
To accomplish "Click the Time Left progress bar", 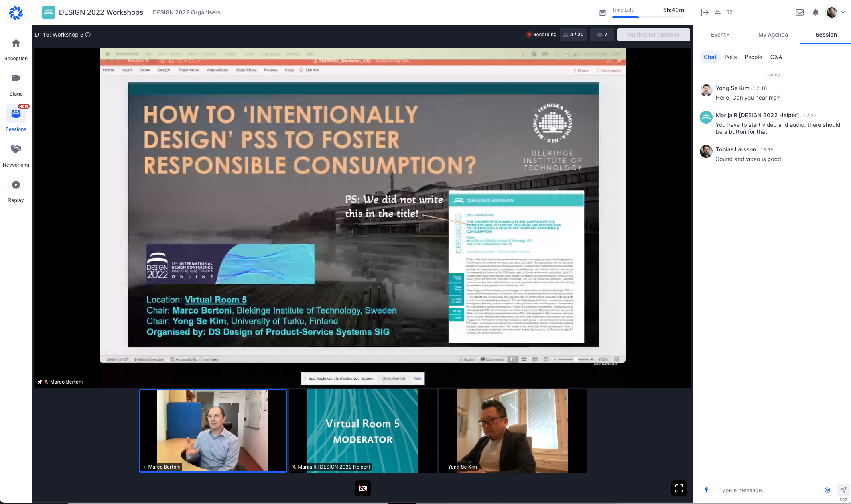I will pos(648,17).
